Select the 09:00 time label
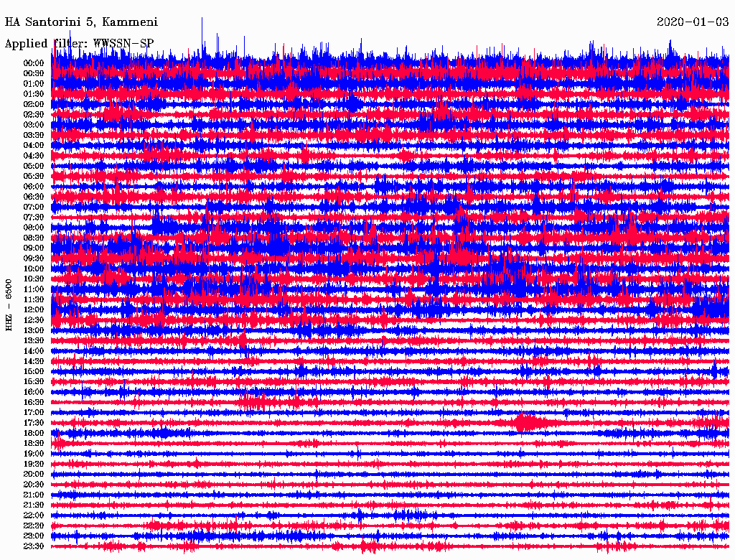735x560 pixels. 34,248
